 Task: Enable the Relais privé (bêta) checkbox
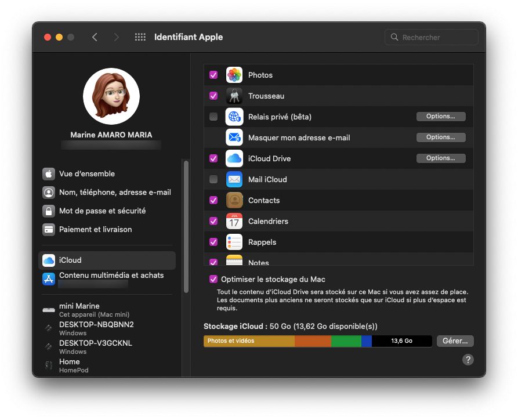point(213,117)
